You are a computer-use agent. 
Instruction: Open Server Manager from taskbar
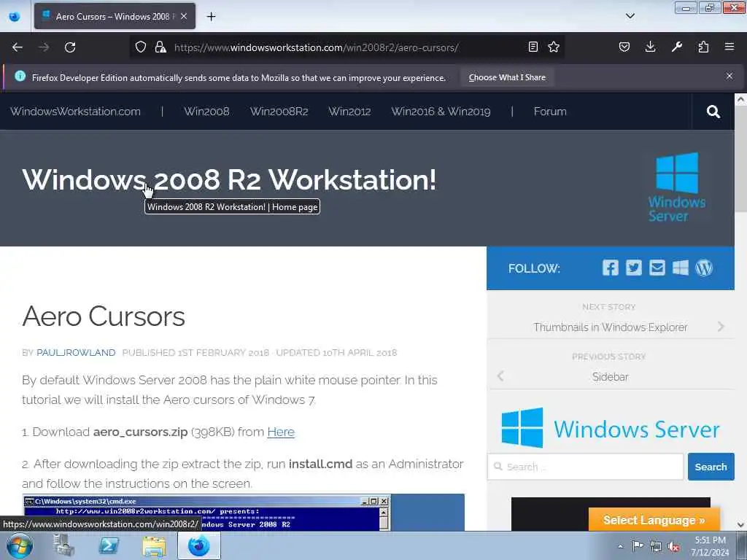click(x=64, y=545)
